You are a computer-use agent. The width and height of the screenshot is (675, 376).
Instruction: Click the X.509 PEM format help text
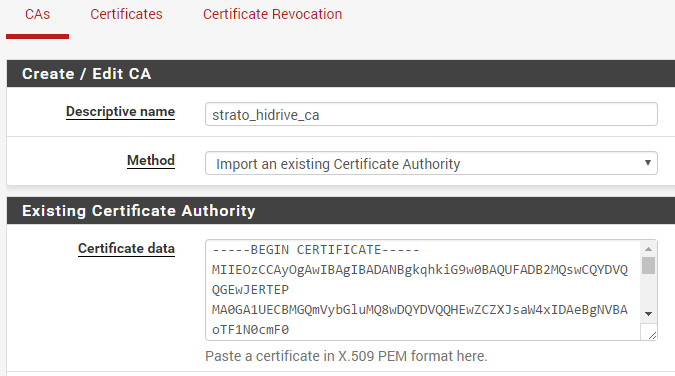pos(346,356)
